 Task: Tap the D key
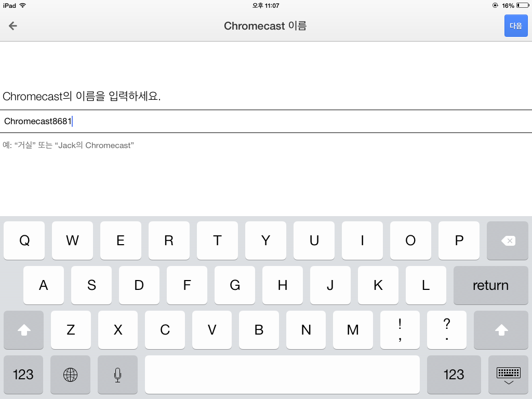coord(139,285)
